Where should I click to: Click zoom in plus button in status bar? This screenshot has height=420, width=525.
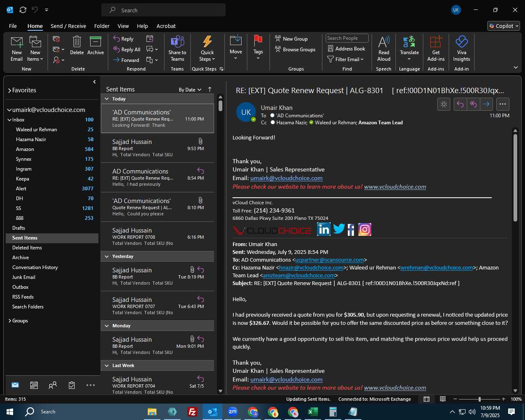click(x=504, y=399)
